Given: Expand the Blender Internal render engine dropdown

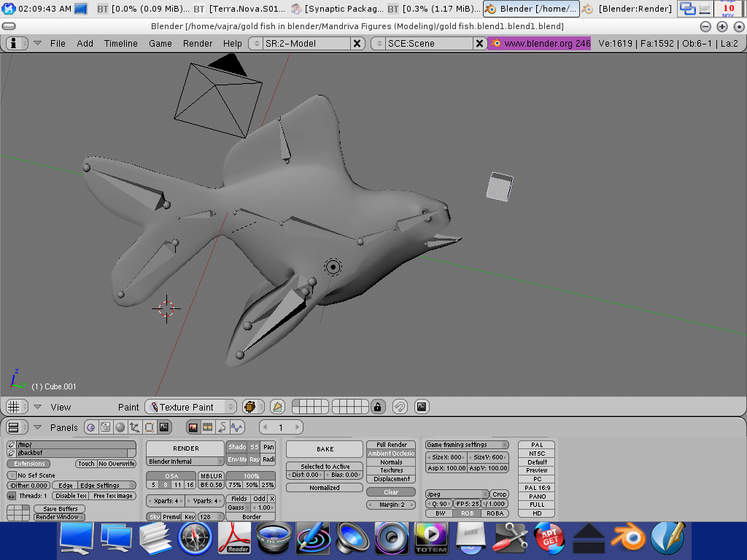Looking at the screenshot, I should coord(185,462).
